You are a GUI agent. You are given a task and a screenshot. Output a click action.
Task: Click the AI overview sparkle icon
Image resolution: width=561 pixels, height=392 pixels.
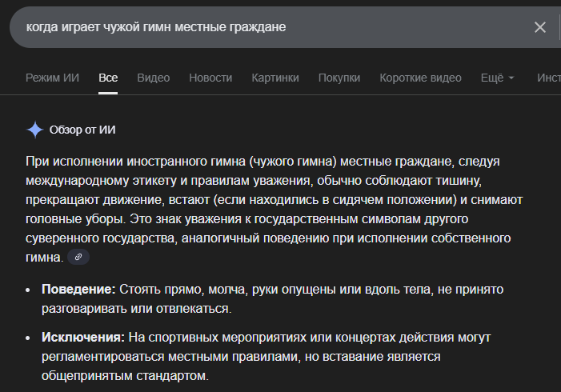tap(35, 130)
